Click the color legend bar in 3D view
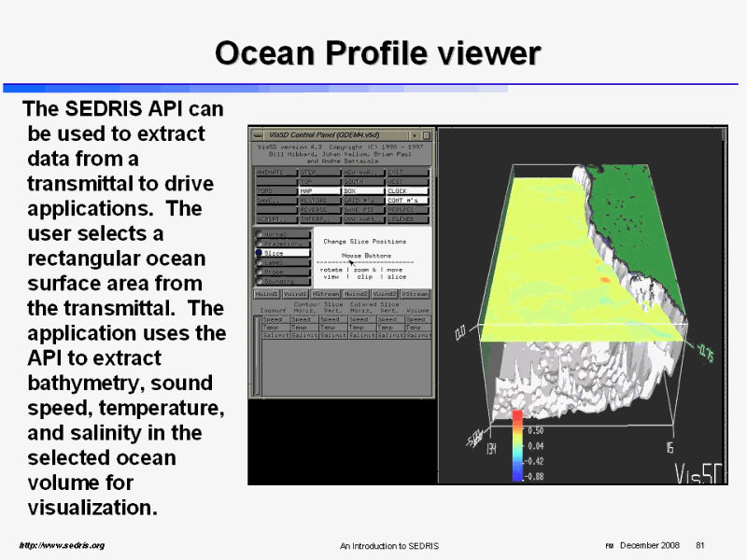Screen dimensions: 747x560 tap(516, 446)
